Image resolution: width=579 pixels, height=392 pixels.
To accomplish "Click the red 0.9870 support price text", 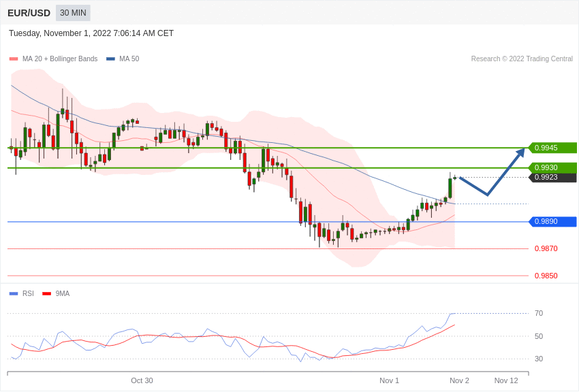I will click(546, 248).
